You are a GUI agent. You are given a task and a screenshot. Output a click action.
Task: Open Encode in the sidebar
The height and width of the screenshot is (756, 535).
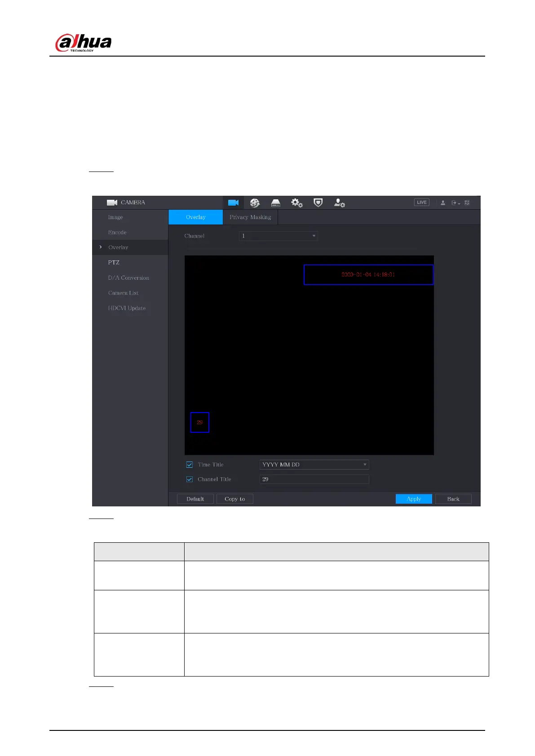coord(117,233)
